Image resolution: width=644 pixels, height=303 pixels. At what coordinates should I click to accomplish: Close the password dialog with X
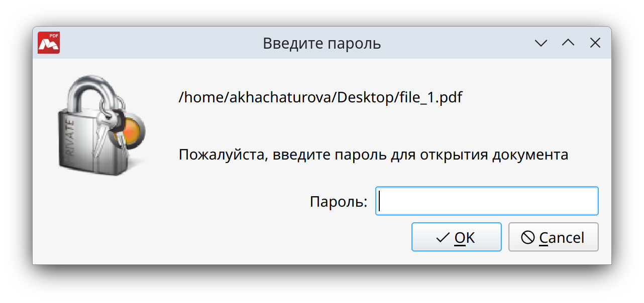click(595, 43)
